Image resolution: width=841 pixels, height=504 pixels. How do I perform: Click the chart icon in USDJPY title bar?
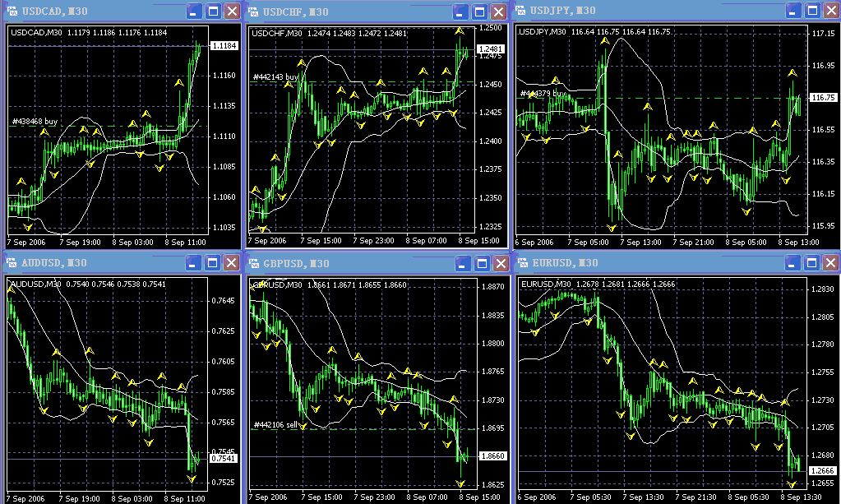click(x=520, y=10)
